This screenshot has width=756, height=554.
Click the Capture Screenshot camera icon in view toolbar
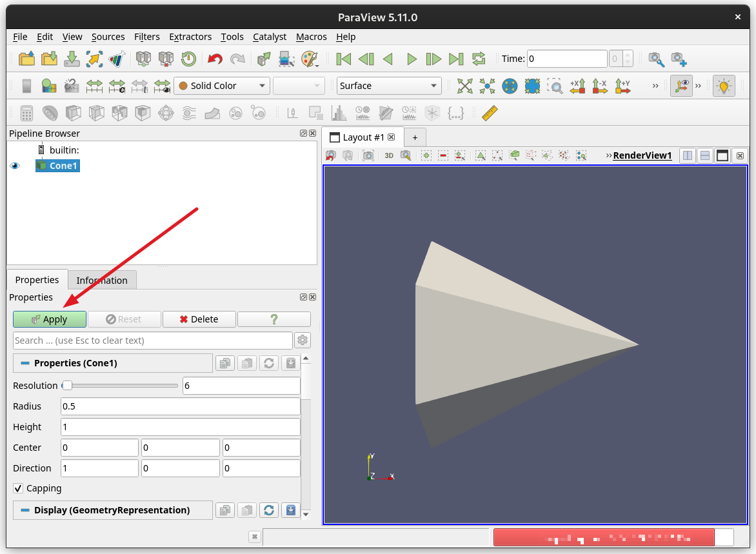coord(368,155)
